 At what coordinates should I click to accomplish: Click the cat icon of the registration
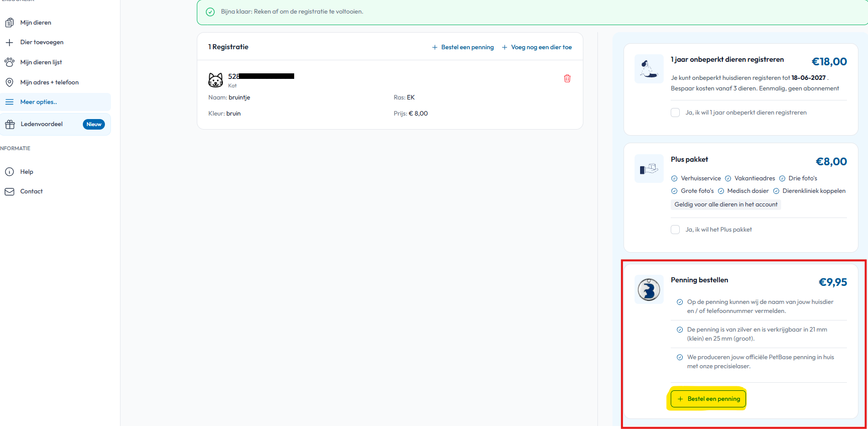(216, 80)
